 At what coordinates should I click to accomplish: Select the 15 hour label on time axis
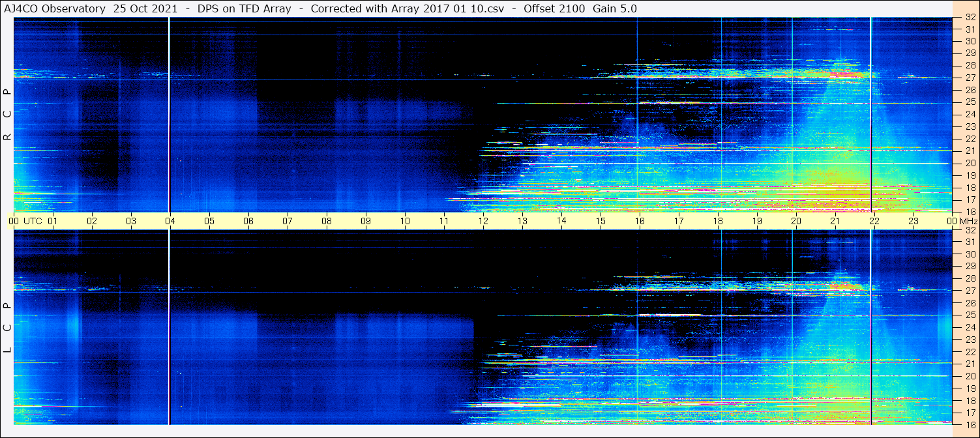[x=601, y=221]
